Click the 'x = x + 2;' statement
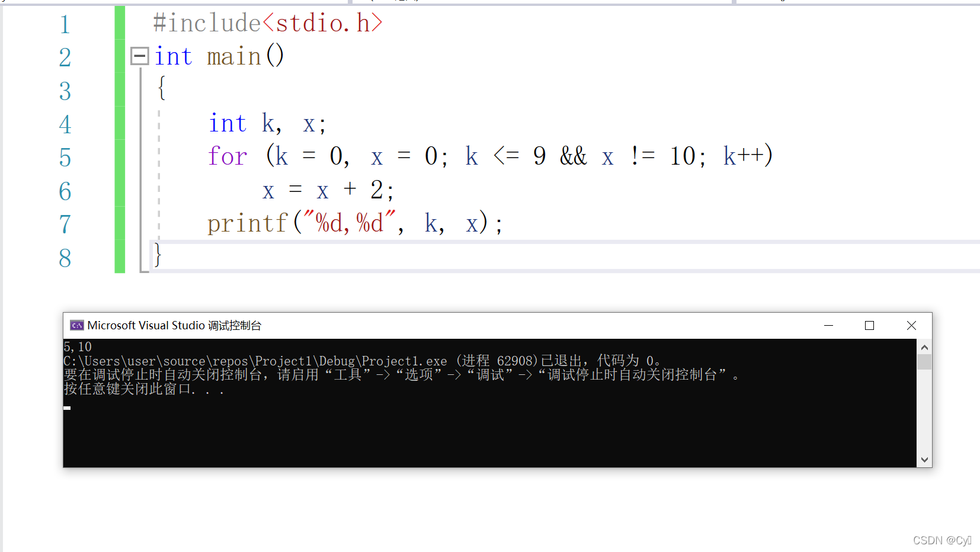980x552 pixels. [x=328, y=190]
